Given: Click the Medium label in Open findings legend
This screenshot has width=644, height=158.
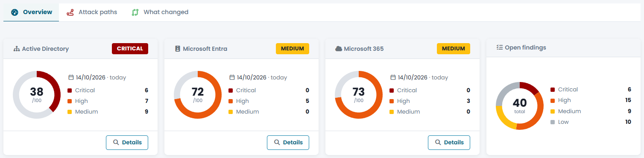Looking at the screenshot, I should click(x=569, y=111).
